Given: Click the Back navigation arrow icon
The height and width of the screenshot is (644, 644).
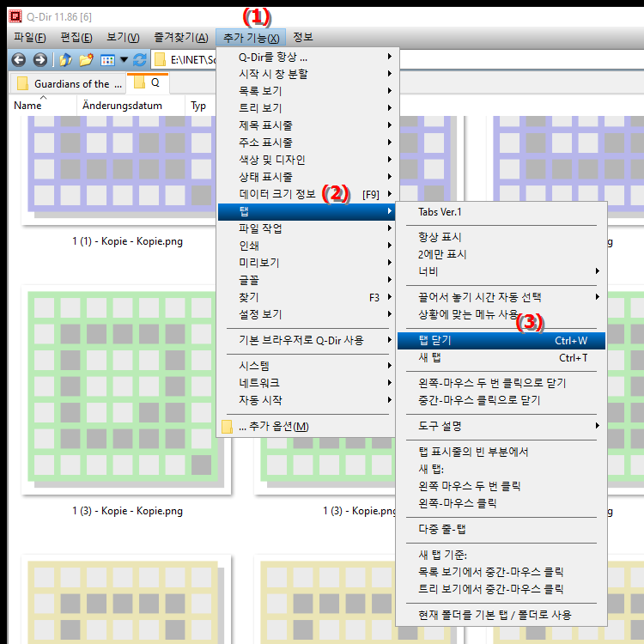Looking at the screenshot, I should point(19,60).
